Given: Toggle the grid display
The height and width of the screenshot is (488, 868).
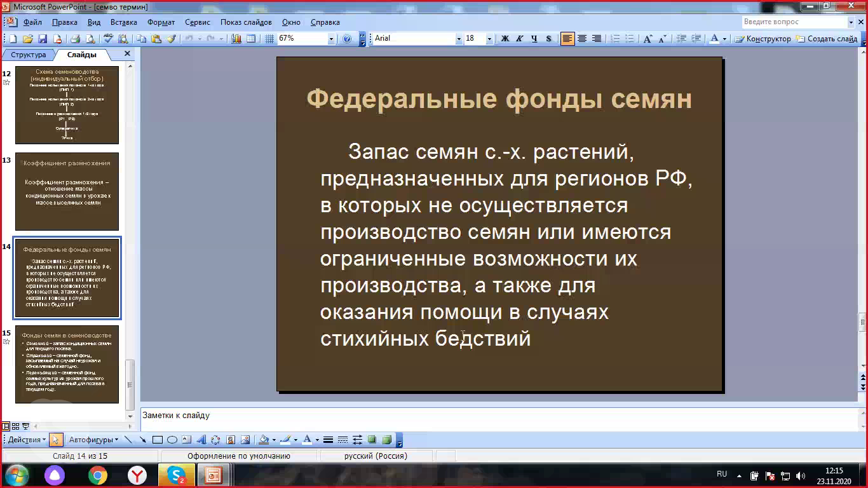Looking at the screenshot, I should pos(269,39).
